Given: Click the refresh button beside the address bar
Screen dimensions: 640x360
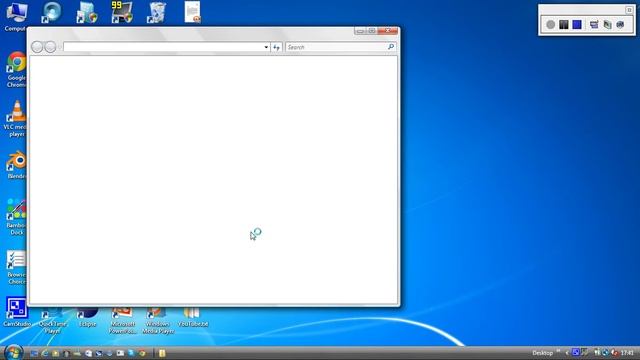Looking at the screenshot, I should pyautogui.click(x=276, y=47).
